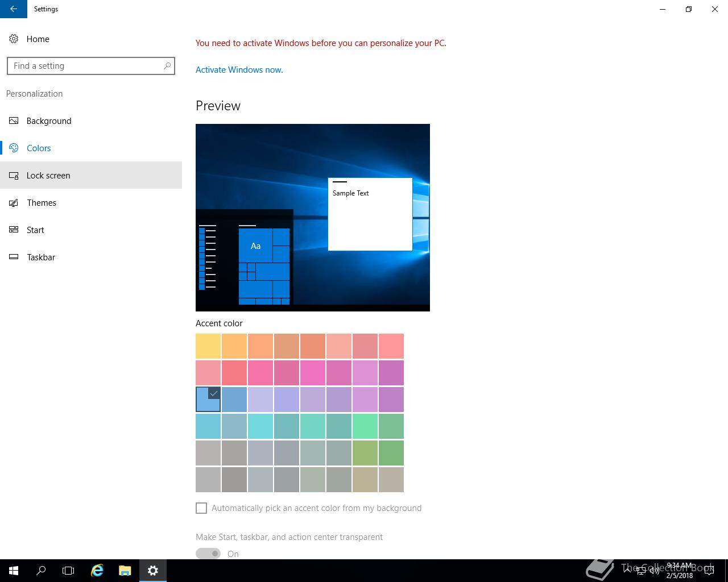728x582 pixels.
Task: Open File Explorer from taskbar
Action: tap(125, 571)
